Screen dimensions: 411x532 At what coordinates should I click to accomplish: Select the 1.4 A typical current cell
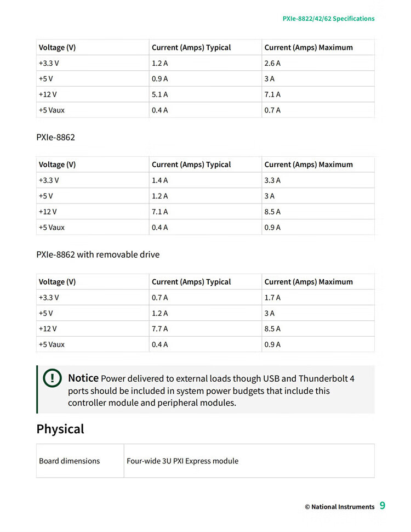tap(159, 180)
